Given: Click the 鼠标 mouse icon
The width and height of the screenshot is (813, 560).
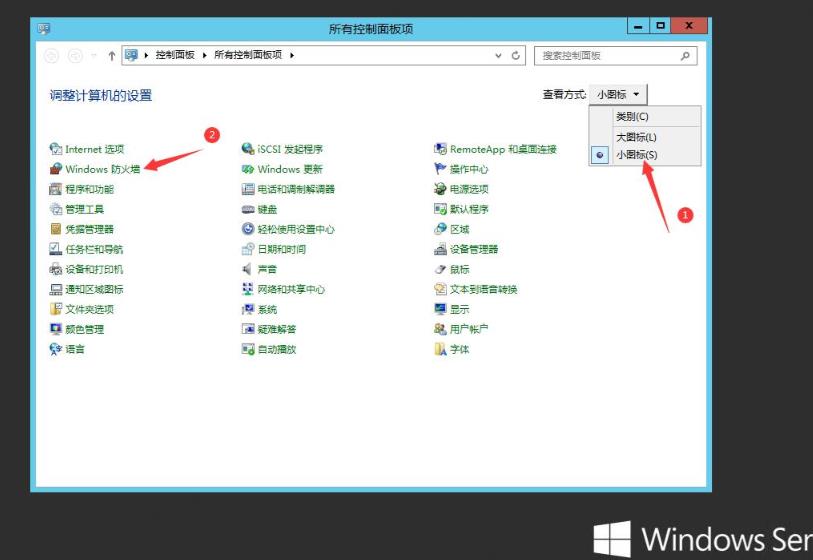Looking at the screenshot, I should tap(440, 269).
